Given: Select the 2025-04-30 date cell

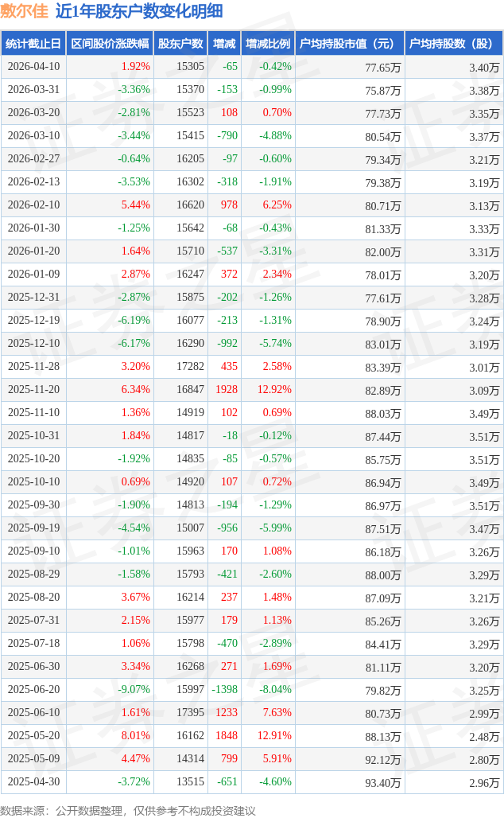Looking at the screenshot, I should click(x=33, y=782).
